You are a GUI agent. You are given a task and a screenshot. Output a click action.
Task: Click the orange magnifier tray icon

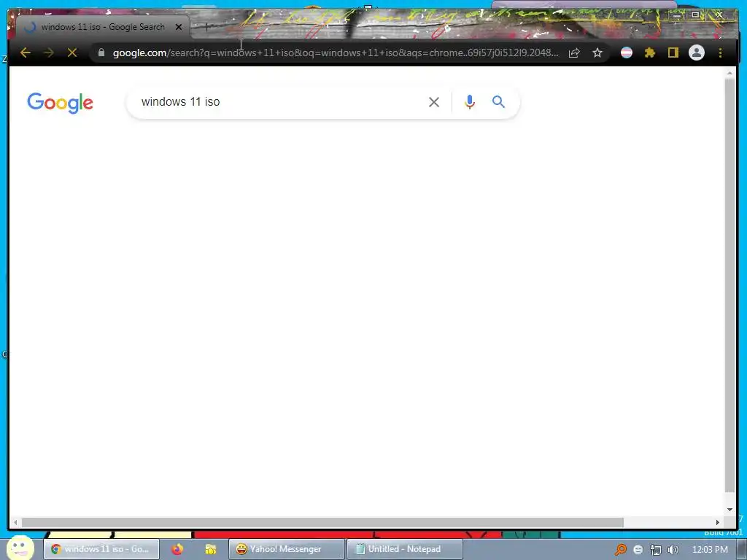[620, 550]
